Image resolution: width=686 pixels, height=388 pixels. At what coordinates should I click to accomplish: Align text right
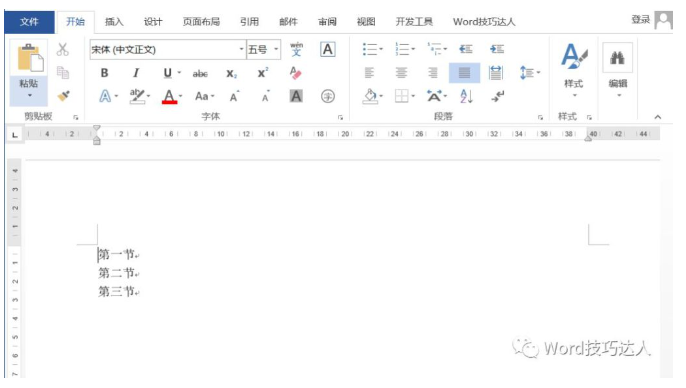[433, 73]
